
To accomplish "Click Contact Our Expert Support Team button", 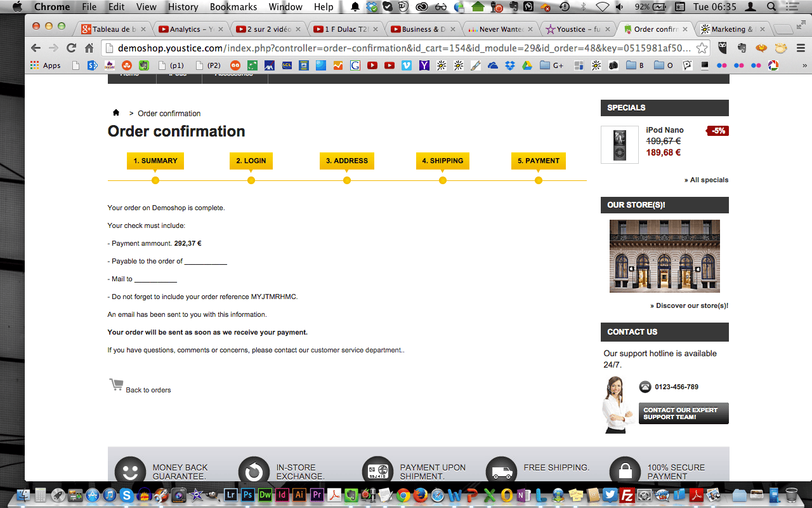I will (684, 413).
